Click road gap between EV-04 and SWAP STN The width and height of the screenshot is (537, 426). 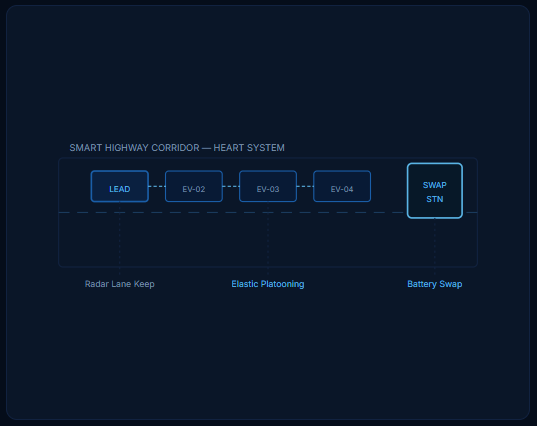click(x=389, y=186)
